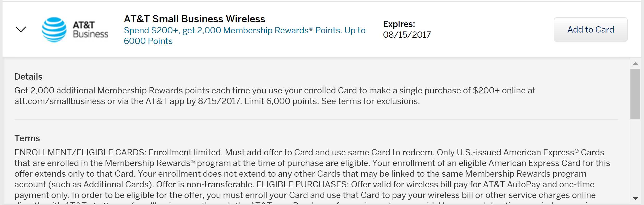Viewport: 644px width, 205px height.
Task: Collapse the AT&T offer using the chevron
Action: [x=21, y=29]
